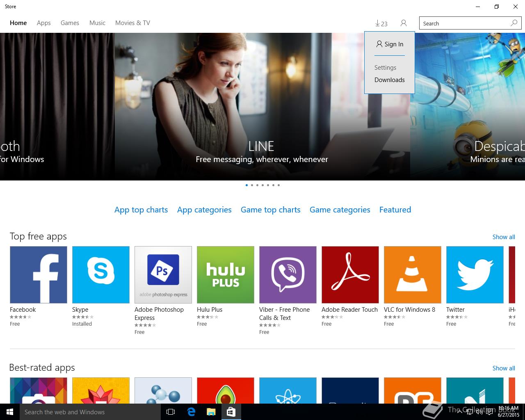Launch Edge browser from the taskbar

pos(191,412)
